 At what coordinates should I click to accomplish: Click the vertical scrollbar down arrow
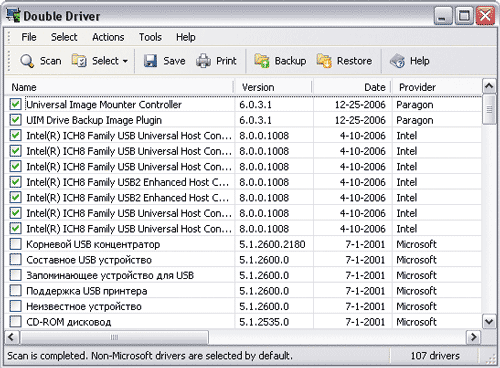pos(489,322)
